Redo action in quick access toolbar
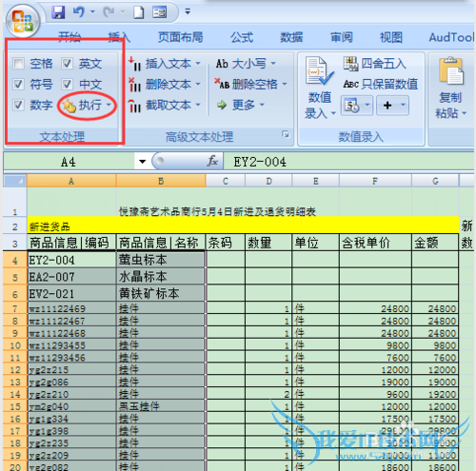Image resolution: width=476 pixels, height=471 pixels. (x=109, y=12)
